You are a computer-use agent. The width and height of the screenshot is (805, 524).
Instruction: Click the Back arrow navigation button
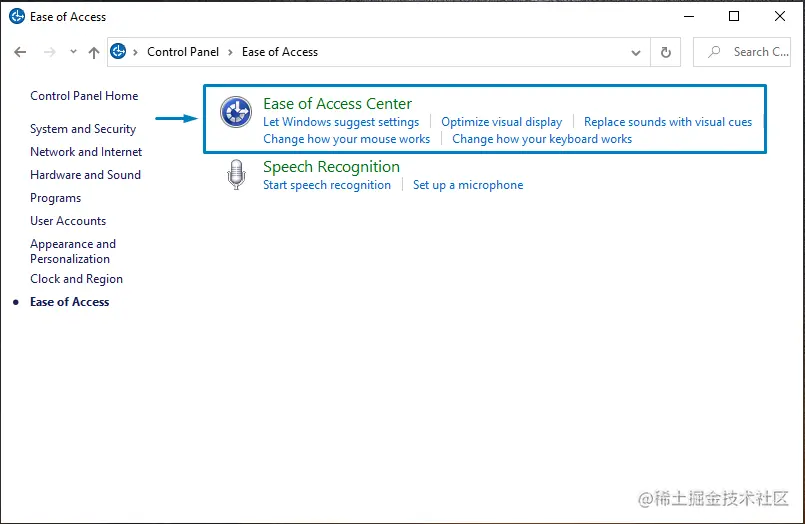click(20, 52)
